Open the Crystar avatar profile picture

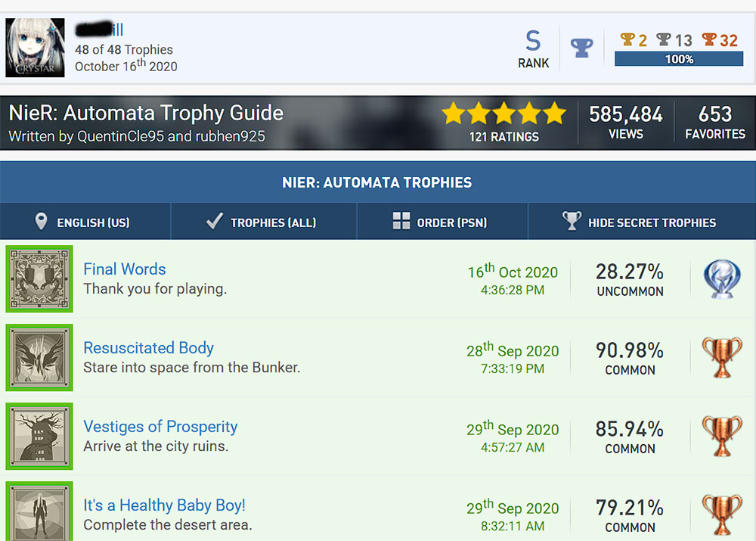35,48
